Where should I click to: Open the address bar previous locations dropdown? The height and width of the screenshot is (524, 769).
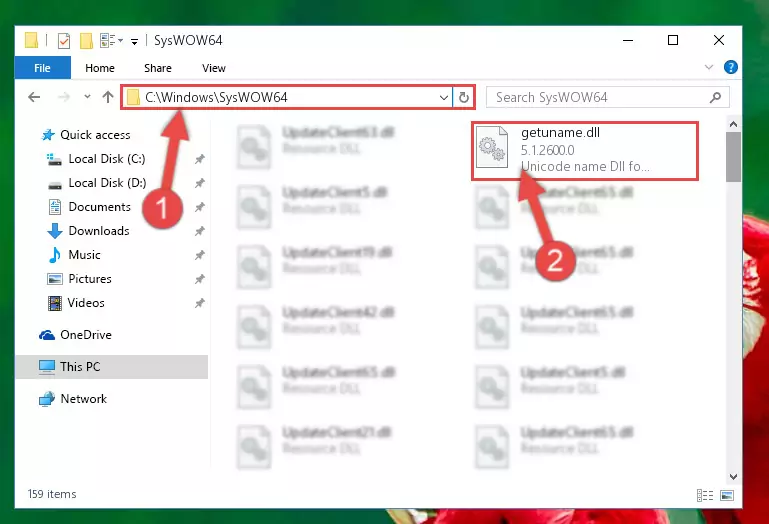444,97
